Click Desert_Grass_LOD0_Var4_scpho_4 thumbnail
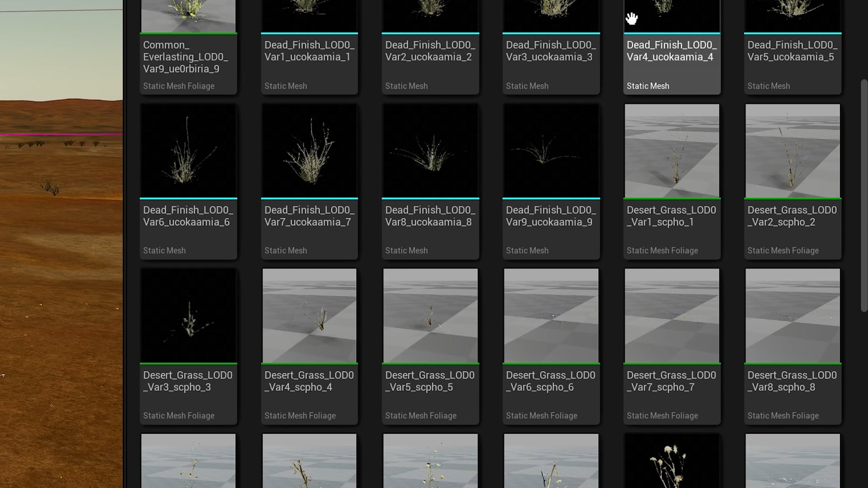 (309, 316)
